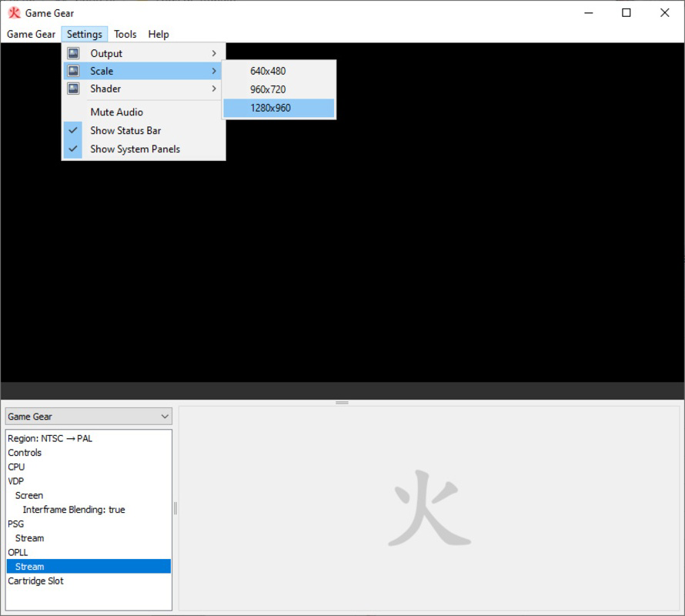
Task: Close the Game Gear window
Action: tap(664, 12)
